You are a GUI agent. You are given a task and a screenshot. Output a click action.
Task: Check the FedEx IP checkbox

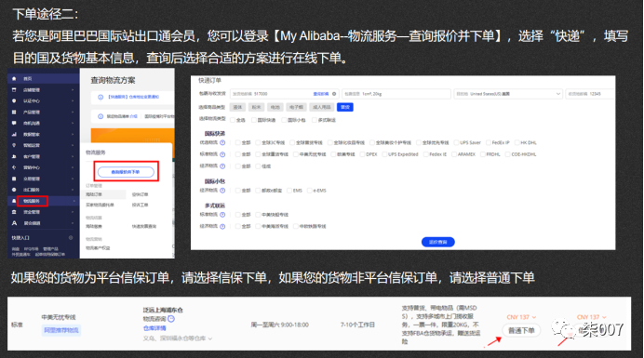489,142
